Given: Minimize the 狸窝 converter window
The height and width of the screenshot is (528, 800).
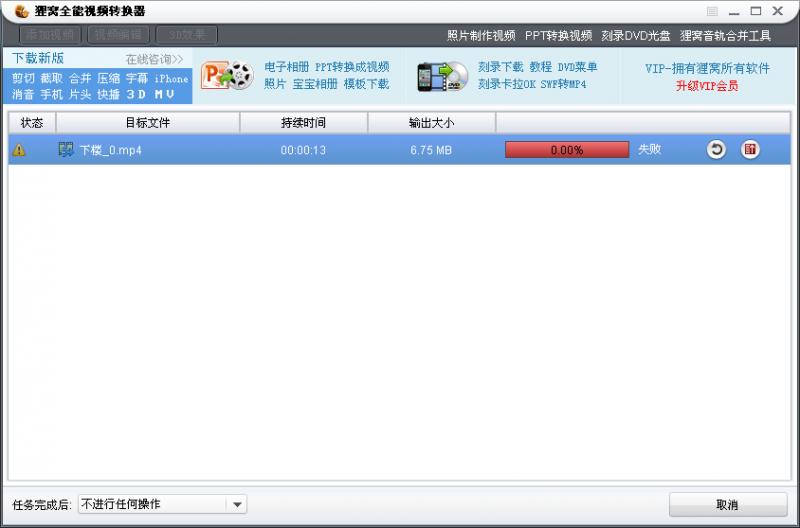Looking at the screenshot, I should [734, 12].
